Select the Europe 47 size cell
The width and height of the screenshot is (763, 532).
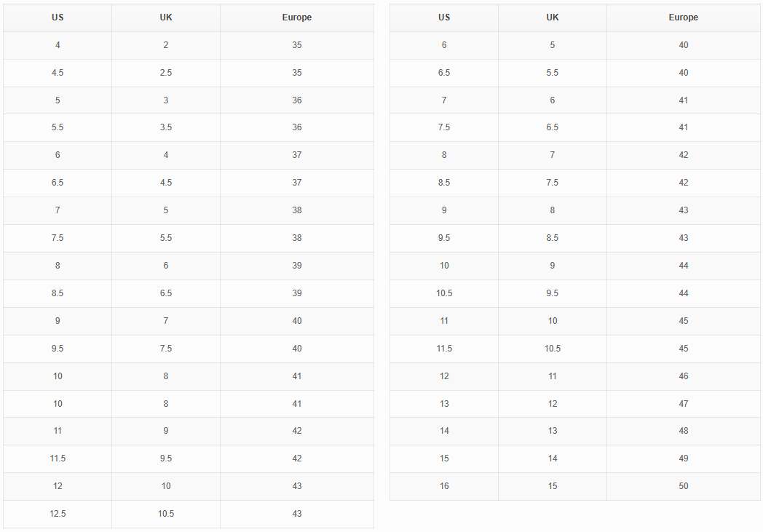pyautogui.click(x=684, y=404)
